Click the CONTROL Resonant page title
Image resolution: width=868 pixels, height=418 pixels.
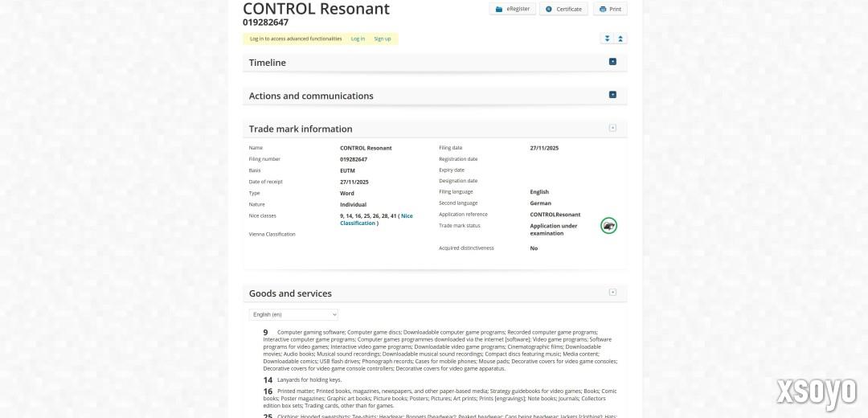pyautogui.click(x=316, y=9)
